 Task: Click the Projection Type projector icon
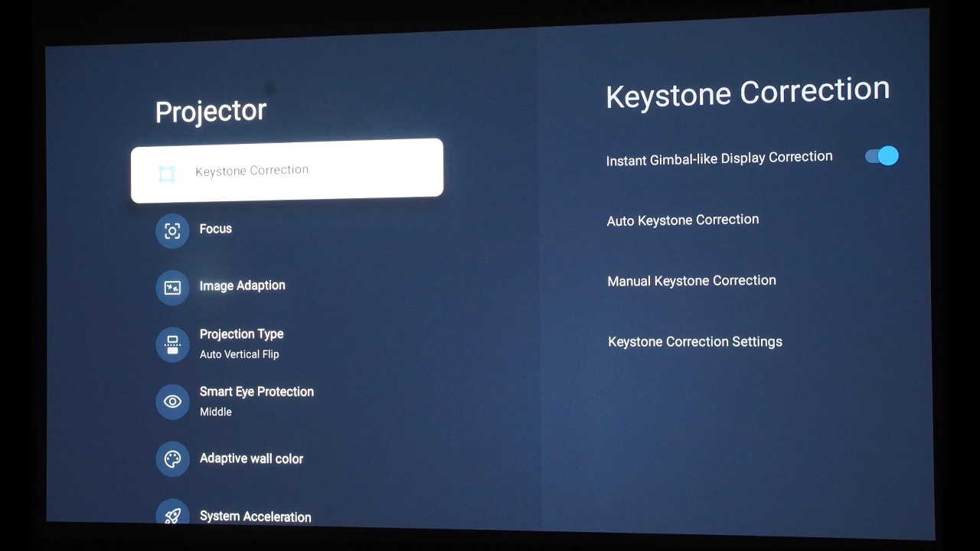[172, 345]
